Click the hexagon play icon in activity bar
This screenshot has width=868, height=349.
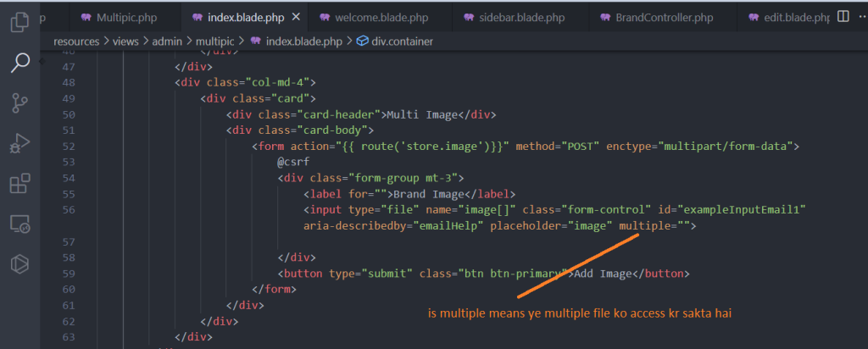[x=19, y=264]
